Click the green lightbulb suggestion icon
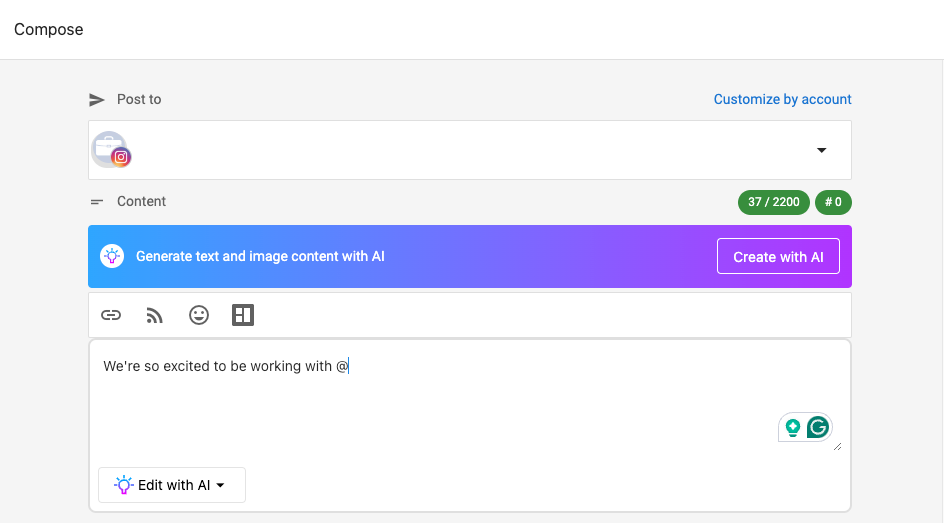Screen dimensions: 944x523 793,427
